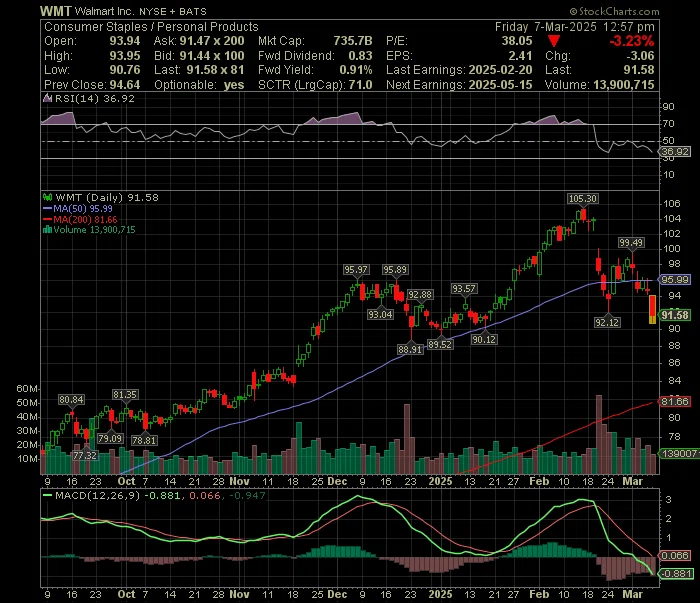Click the 95.89 price callout
The image size is (700, 603).
395,269
